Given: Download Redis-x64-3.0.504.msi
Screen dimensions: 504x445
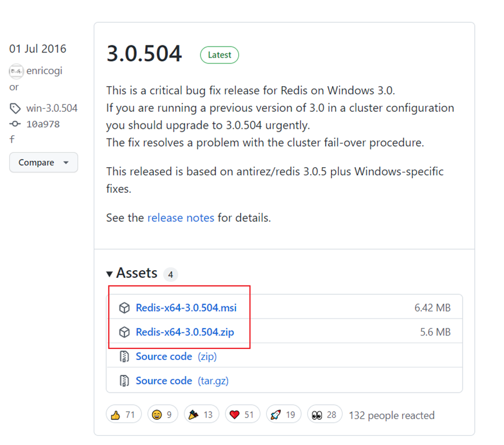Looking at the screenshot, I should click(x=186, y=308).
